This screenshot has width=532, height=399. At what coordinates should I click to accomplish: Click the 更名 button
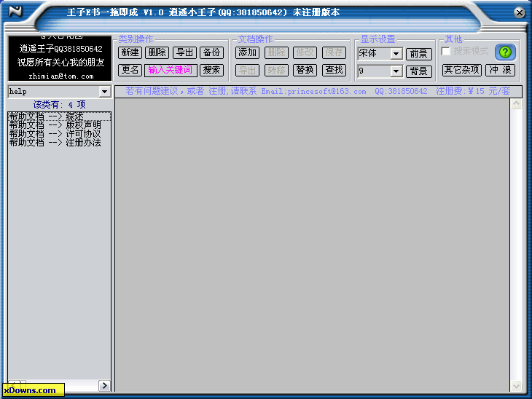(130, 70)
